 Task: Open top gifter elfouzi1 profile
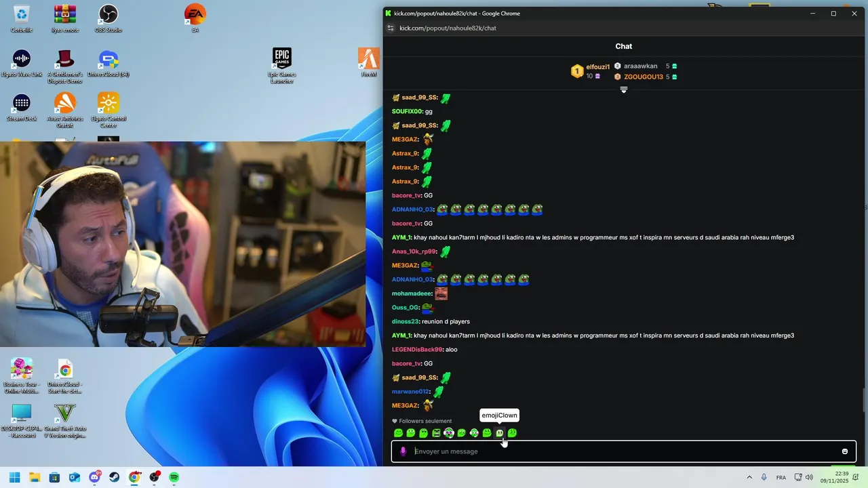pyautogui.click(x=597, y=67)
